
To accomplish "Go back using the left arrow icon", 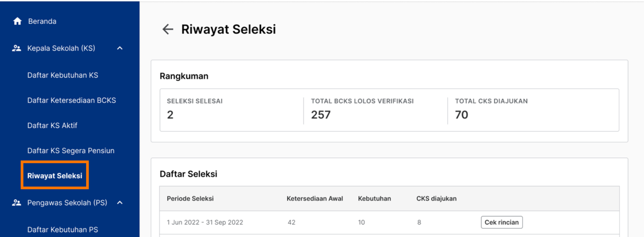I will pos(168,29).
